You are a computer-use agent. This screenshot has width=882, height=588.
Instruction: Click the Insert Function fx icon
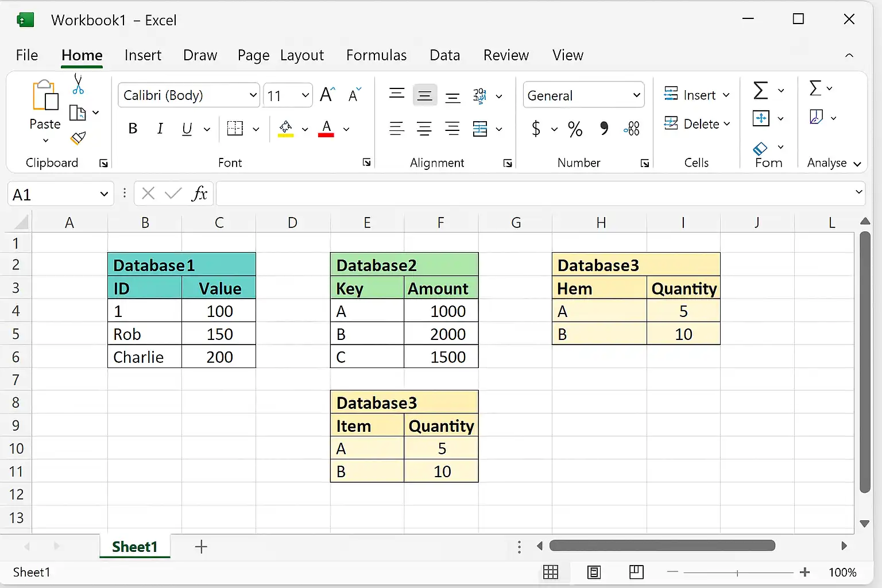click(x=199, y=194)
